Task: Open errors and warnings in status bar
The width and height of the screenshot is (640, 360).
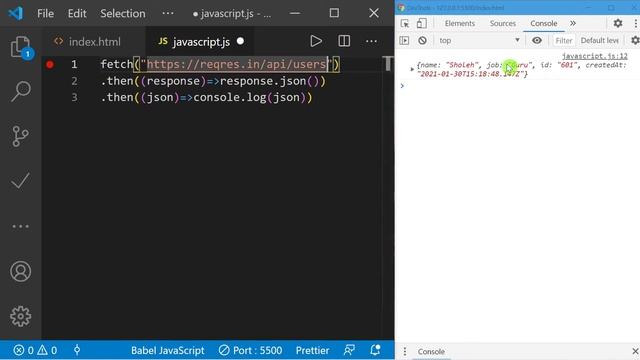Action: click(x=35, y=350)
